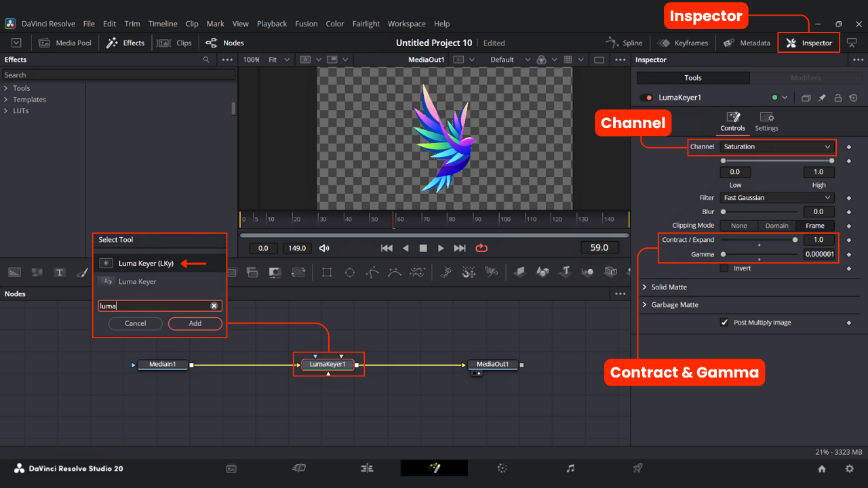Click the Add button

pos(195,323)
